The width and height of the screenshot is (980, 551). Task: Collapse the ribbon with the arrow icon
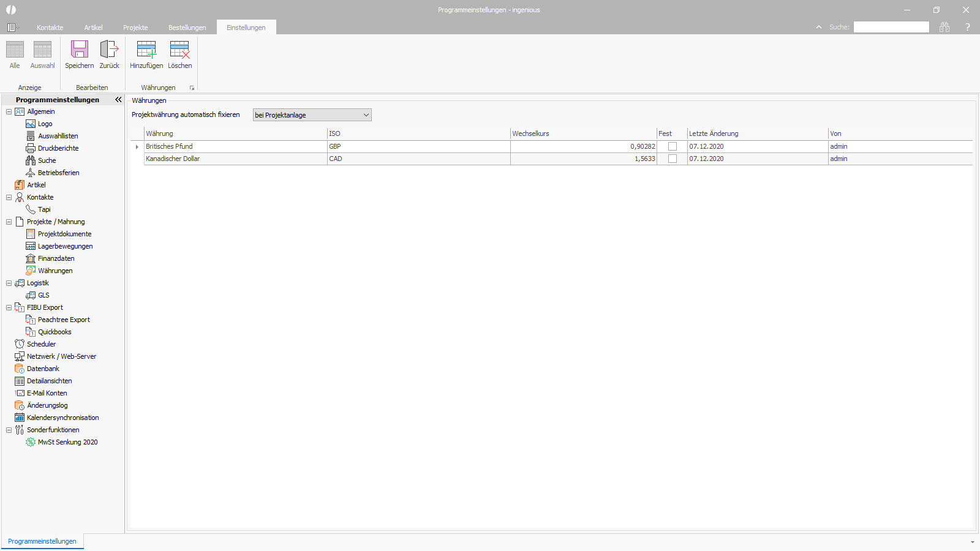[x=819, y=27]
